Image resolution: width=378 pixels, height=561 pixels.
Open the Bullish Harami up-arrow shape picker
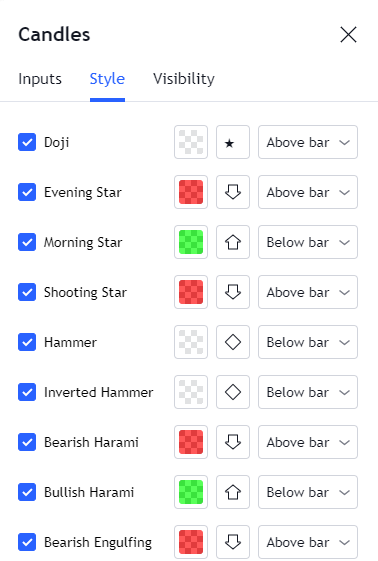[233, 492]
